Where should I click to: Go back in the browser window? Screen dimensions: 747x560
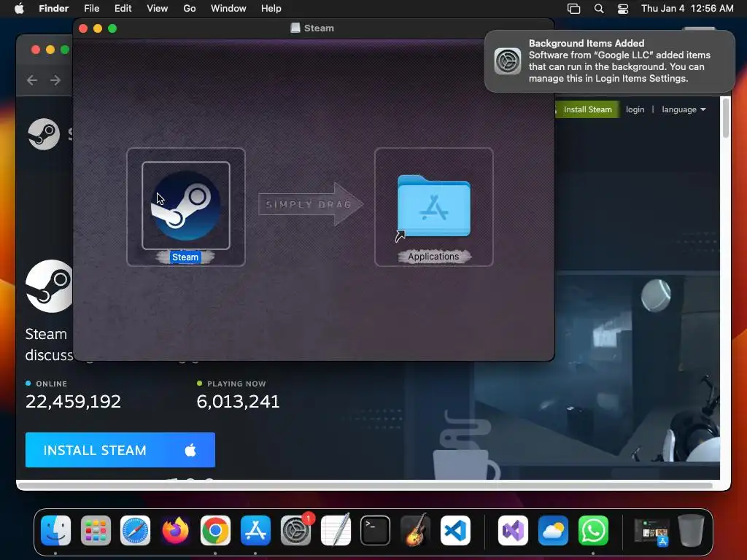click(x=32, y=80)
